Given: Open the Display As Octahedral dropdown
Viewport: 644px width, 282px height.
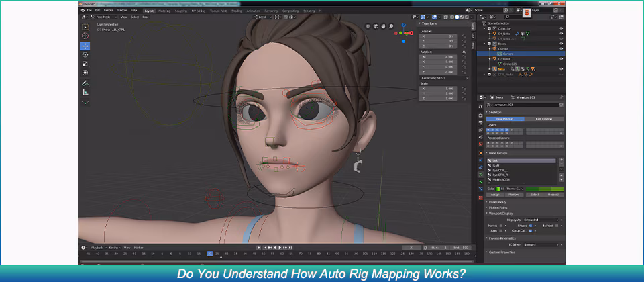Looking at the screenshot, I should [541, 220].
